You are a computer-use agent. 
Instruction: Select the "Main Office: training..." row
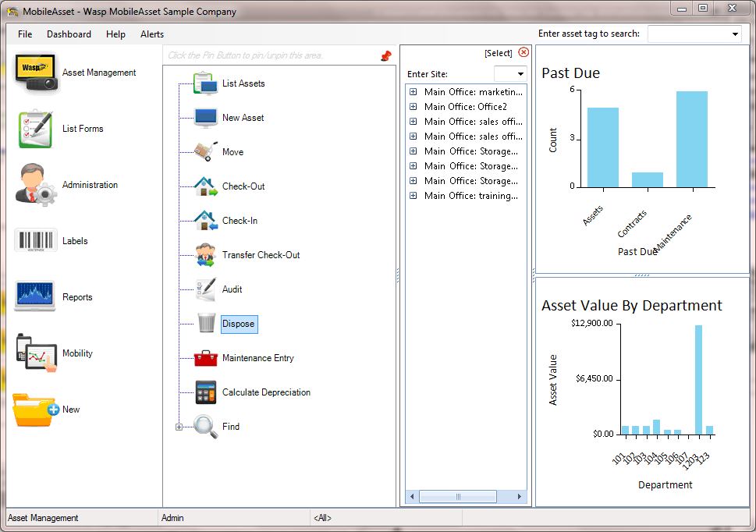tap(471, 196)
